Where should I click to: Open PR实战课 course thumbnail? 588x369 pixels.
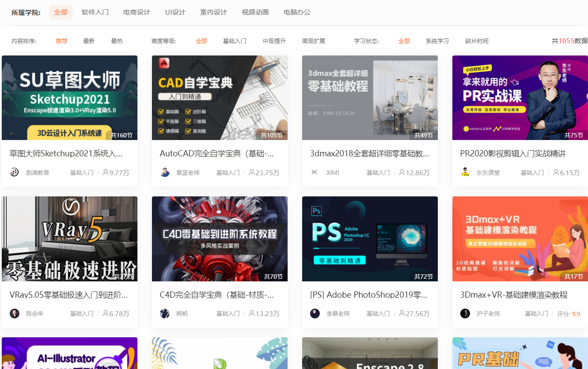pos(520,98)
